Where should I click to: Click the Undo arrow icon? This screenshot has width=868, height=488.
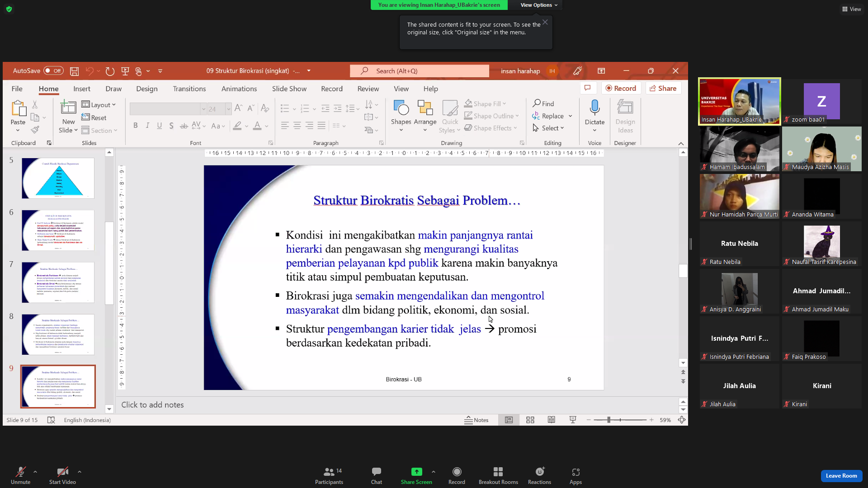[x=90, y=71]
